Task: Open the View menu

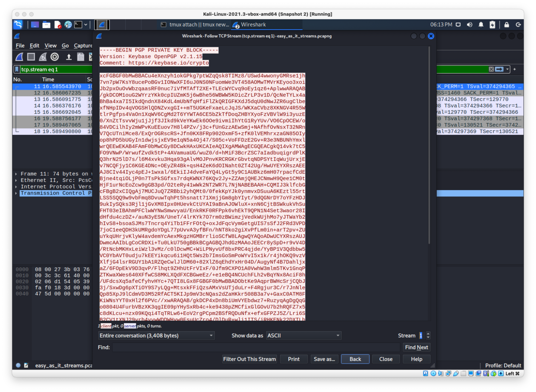Action: pyautogui.click(x=51, y=45)
